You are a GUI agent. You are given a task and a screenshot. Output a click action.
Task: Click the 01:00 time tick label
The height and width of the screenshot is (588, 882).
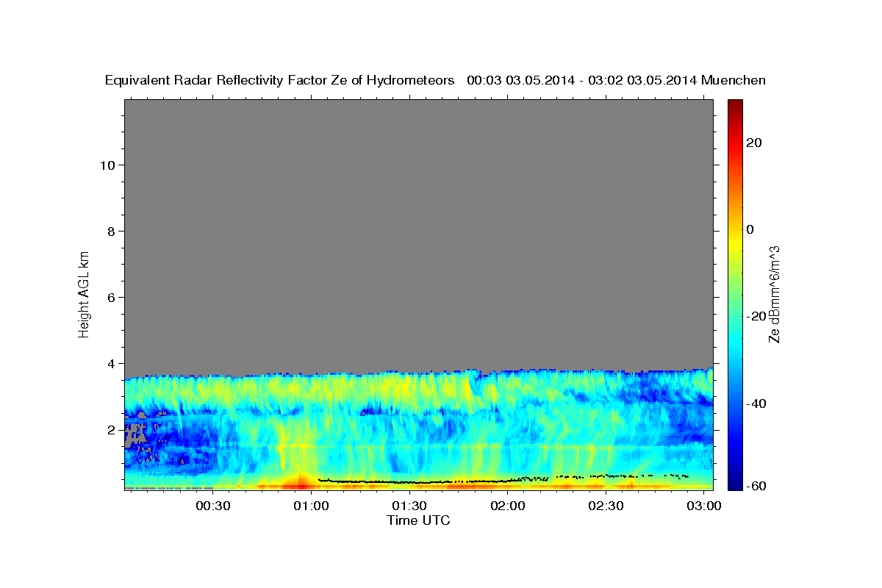[x=311, y=506]
